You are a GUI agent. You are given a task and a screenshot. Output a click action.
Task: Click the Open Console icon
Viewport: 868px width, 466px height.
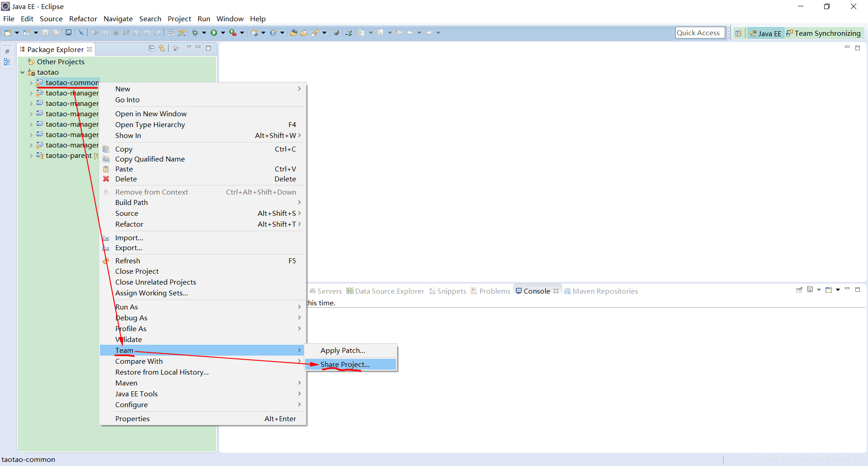tap(829, 290)
